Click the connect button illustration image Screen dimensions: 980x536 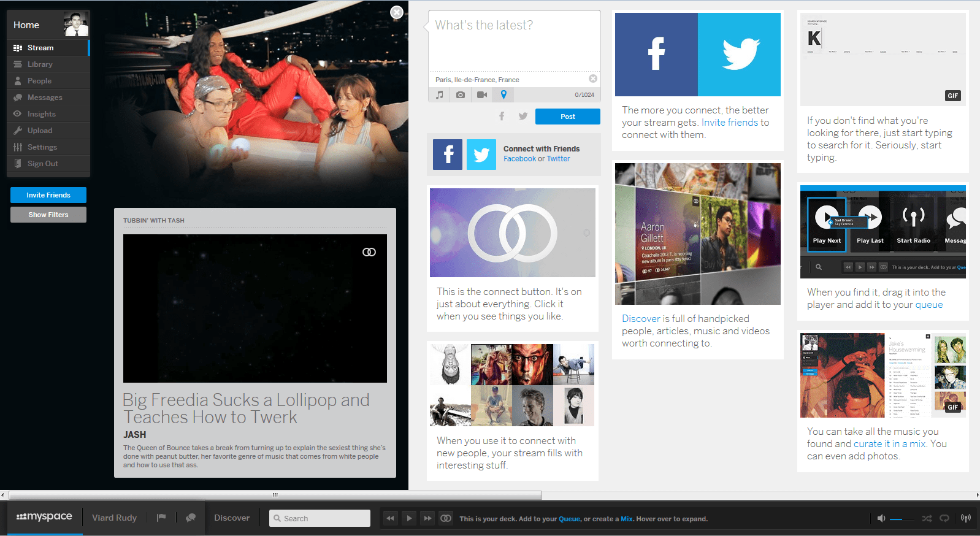pos(513,232)
